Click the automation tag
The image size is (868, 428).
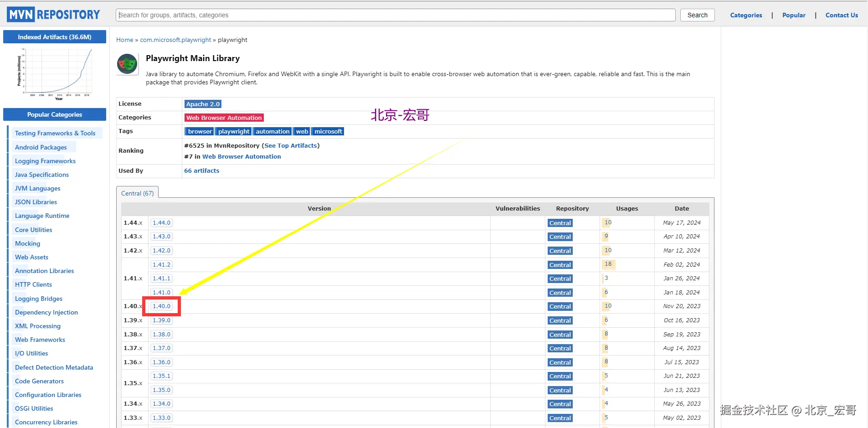click(272, 131)
